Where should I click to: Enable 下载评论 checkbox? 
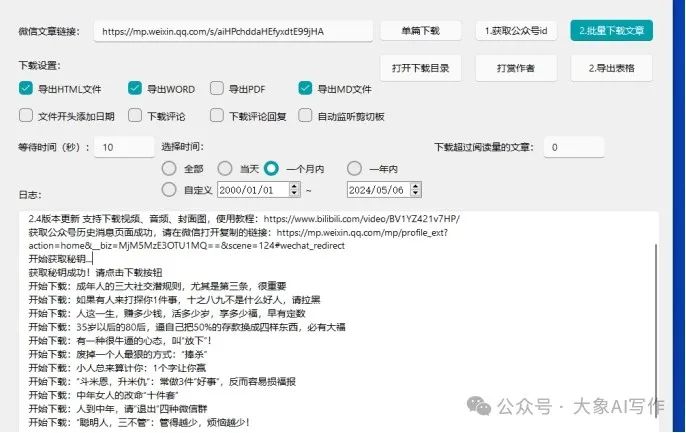pos(135,115)
